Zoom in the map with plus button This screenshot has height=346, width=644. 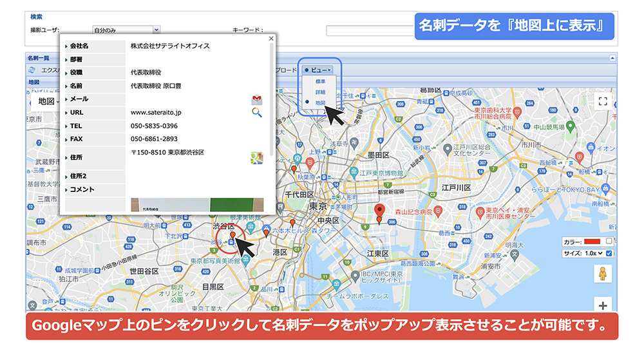point(603,305)
